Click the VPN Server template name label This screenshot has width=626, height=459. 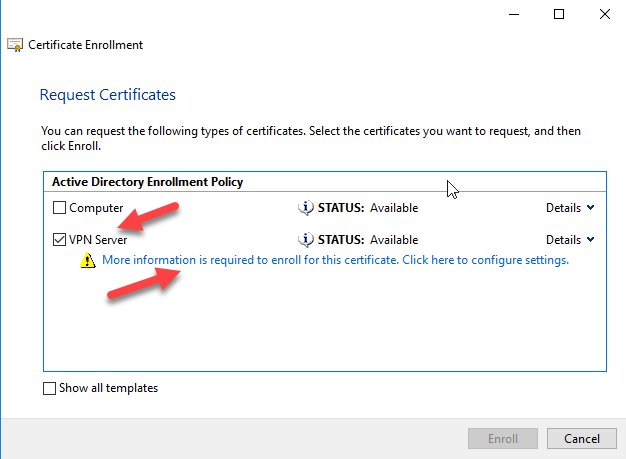[x=98, y=240]
